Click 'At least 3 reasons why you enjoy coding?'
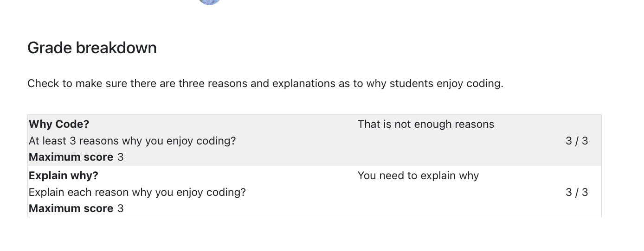644x251 pixels. [x=132, y=141]
